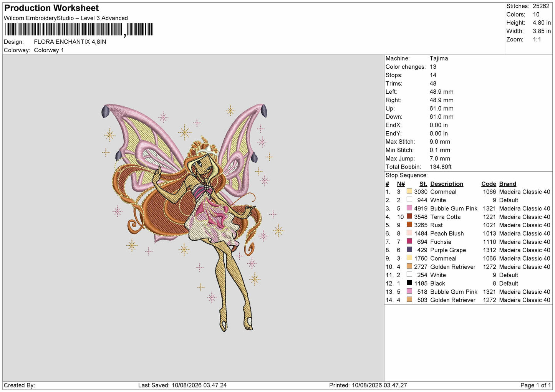Click the Golden Retriever swatch beside 503
This screenshot has width=555, height=392.
[x=409, y=299]
